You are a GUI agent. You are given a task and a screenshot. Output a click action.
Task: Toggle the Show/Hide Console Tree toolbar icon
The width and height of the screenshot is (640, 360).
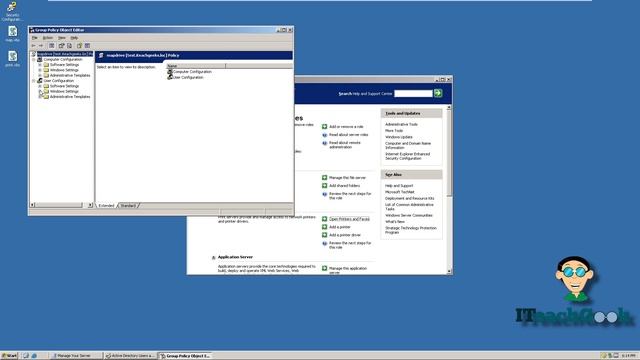[x=51, y=46]
